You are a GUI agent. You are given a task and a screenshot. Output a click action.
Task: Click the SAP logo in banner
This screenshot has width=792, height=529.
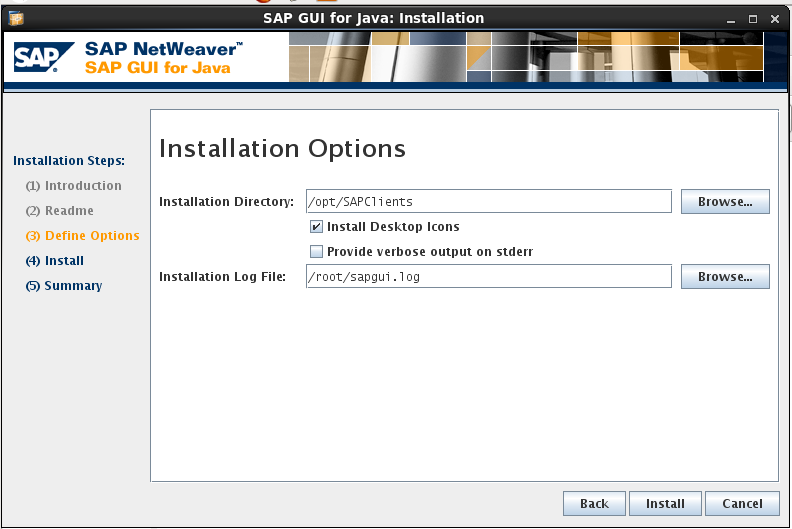[x=43, y=57]
